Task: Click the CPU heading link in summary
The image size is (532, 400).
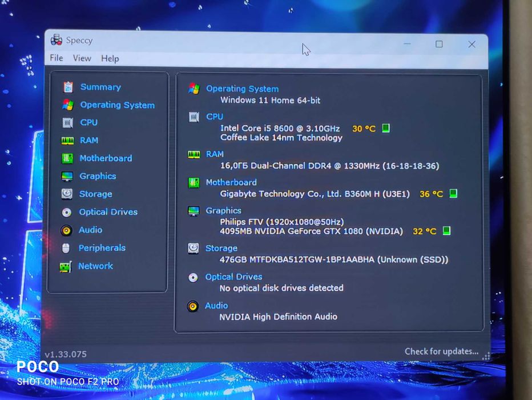Action: (x=215, y=117)
